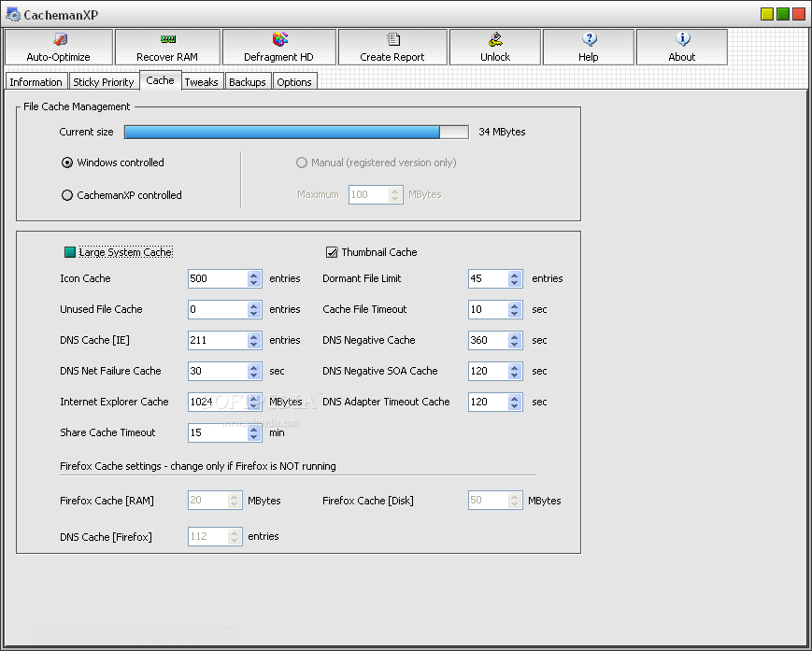Screen dimensions: 812x651
Task: Increase Icon Cache entries with up arrow
Action: pyautogui.click(x=254, y=275)
